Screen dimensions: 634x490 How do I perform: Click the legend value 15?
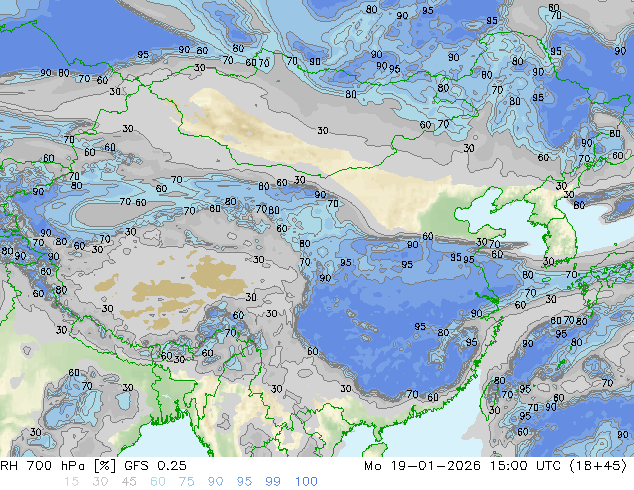pyautogui.click(x=72, y=482)
